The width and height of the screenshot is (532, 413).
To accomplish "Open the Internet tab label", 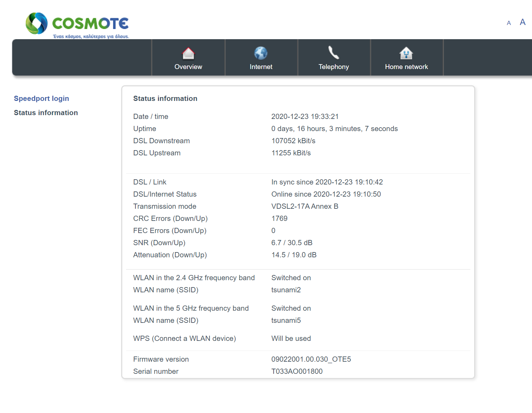I will coord(261,67).
